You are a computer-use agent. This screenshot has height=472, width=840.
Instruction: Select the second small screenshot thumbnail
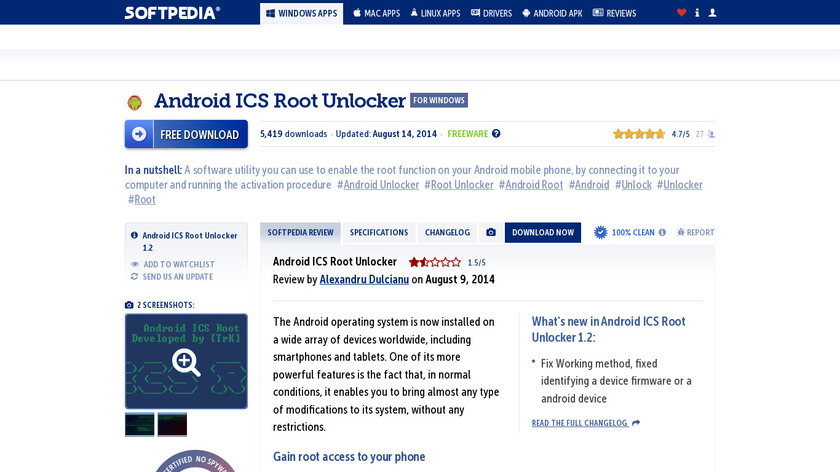[172, 424]
